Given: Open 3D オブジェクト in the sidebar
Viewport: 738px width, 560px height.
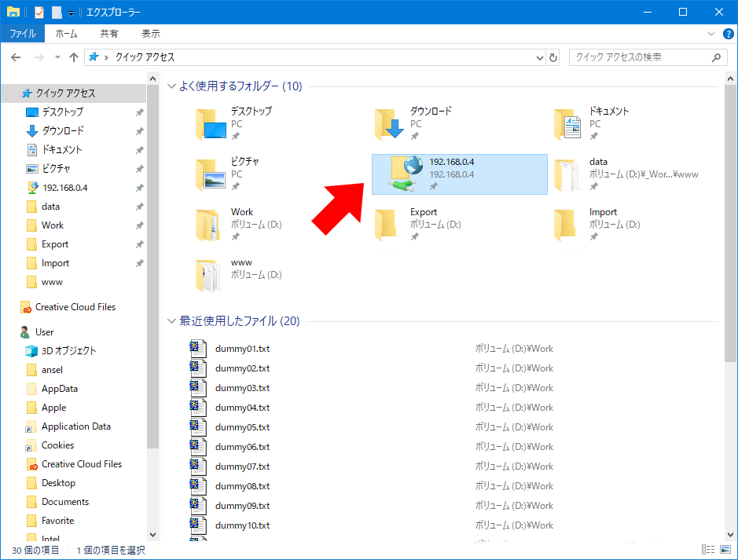Looking at the screenshot, I should pyautogui.click(x=68, y=351).
